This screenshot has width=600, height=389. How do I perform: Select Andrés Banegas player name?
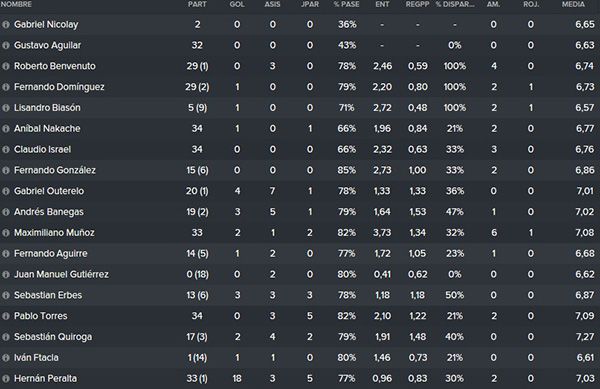coord(49,212)
